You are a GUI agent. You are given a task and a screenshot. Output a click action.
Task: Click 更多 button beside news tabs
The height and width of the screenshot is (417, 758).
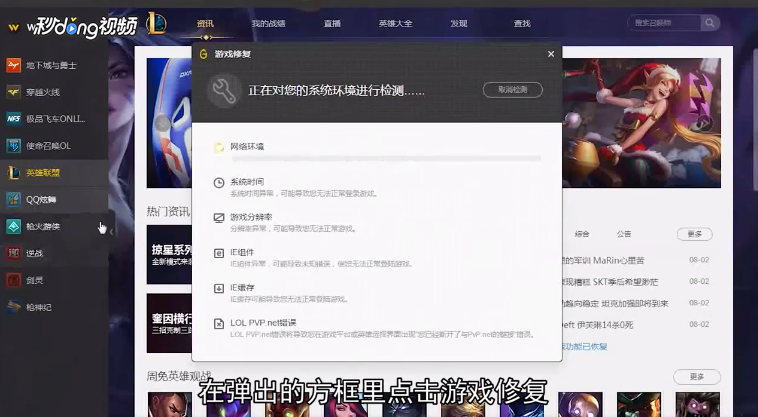(x=694, y=234)
